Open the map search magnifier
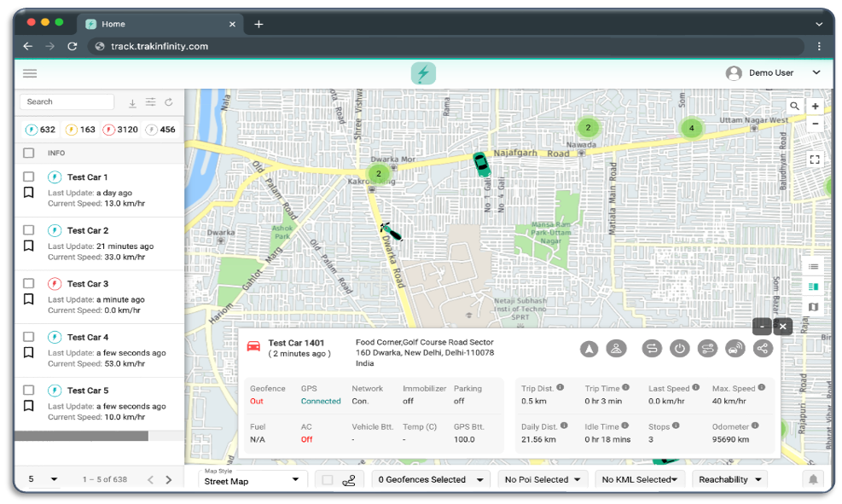 [794, 106]
